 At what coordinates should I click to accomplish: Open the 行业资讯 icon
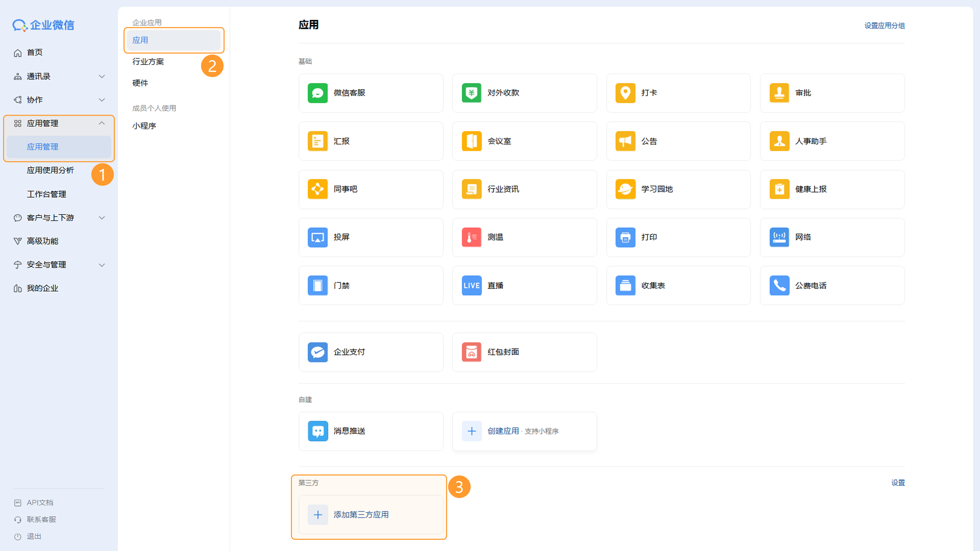click(x=471, y=189)
